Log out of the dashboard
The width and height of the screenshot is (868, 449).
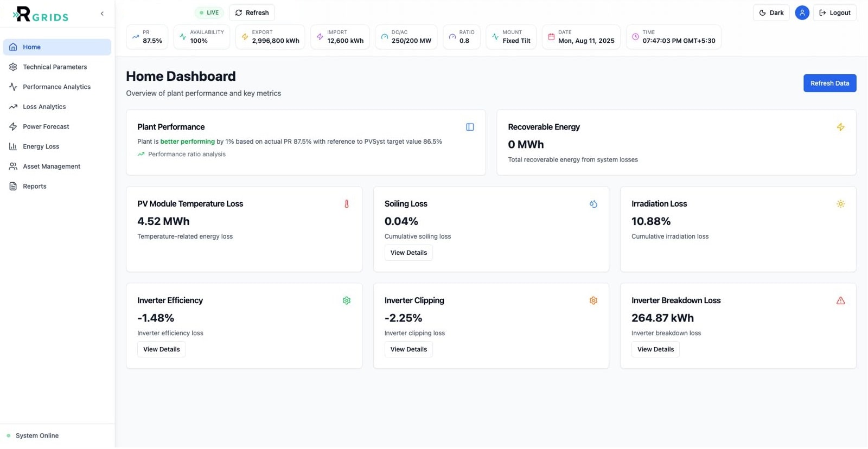pyautogui.click(x=834, y=12)
